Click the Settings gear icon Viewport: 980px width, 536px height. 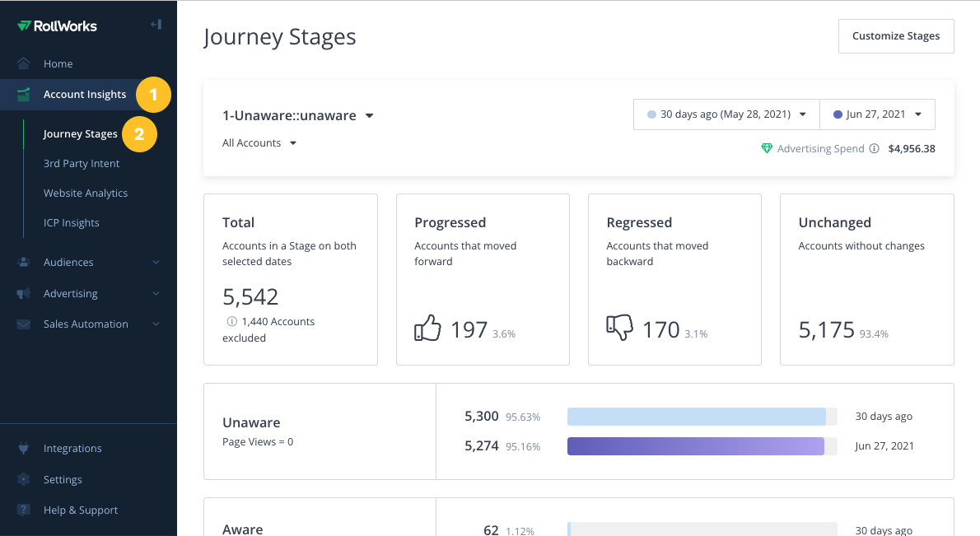pos(26,479)
